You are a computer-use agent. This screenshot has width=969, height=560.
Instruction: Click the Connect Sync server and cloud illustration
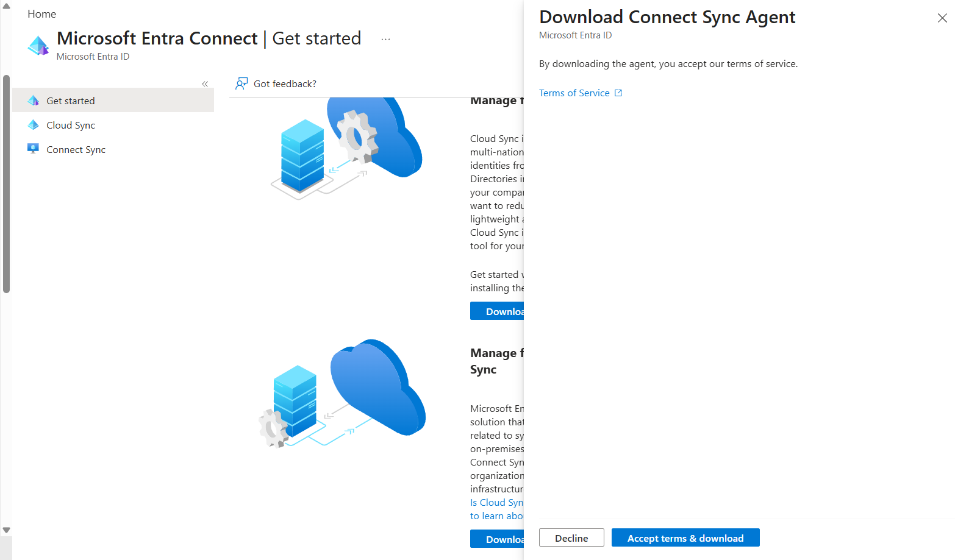342,393
